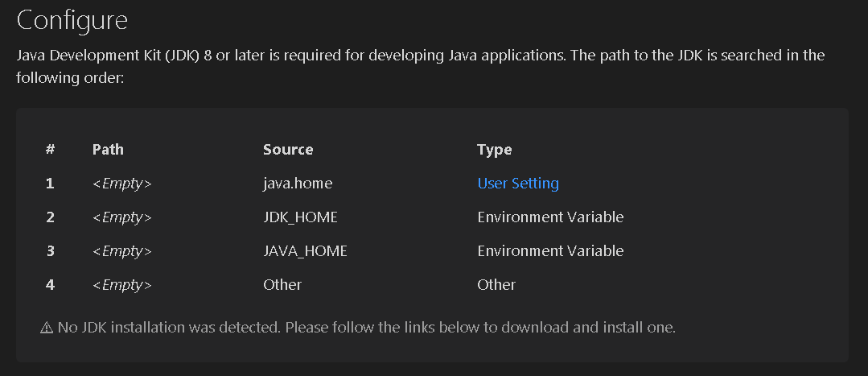Click the warning triangle icon
This screenshot has height=376, width=868.
point(47,328)
